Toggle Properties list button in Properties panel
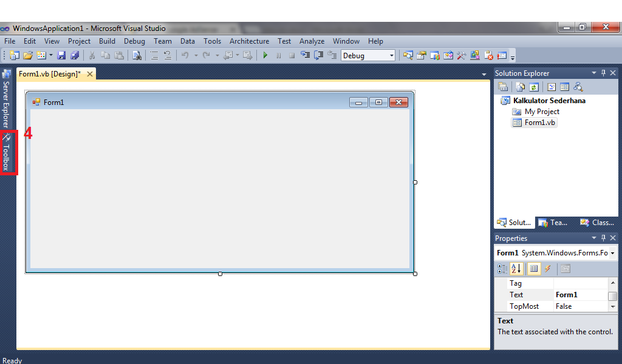622x364 pixels. (534, 269)
